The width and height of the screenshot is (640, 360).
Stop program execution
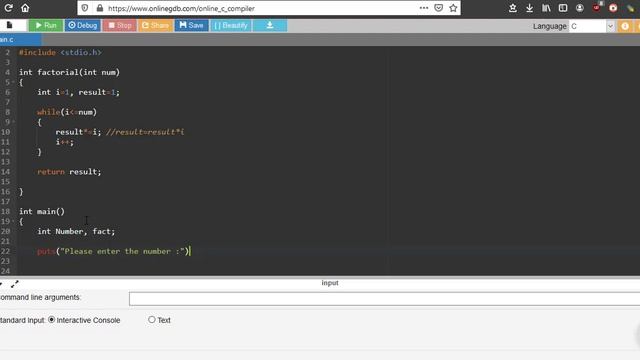pos(120,25)
